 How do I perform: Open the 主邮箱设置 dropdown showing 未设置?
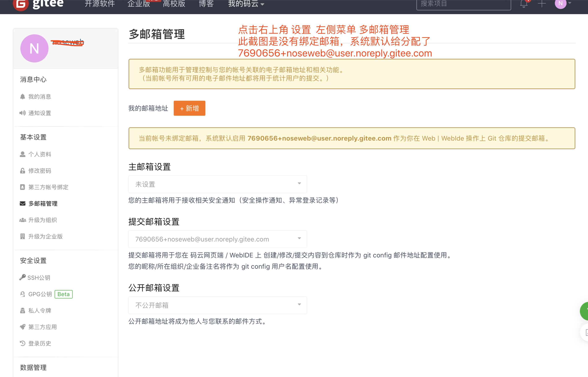(x=217, y=184)
